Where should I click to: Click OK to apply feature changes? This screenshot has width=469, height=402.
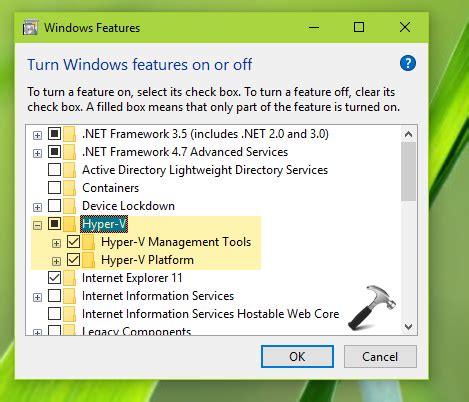point(297,357)
